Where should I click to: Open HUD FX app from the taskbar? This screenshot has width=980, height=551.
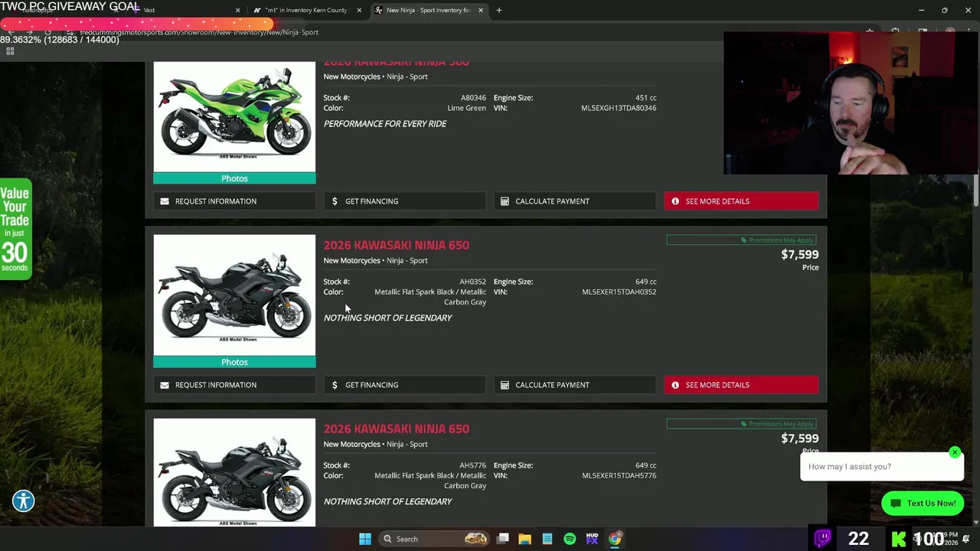point(592,539)
